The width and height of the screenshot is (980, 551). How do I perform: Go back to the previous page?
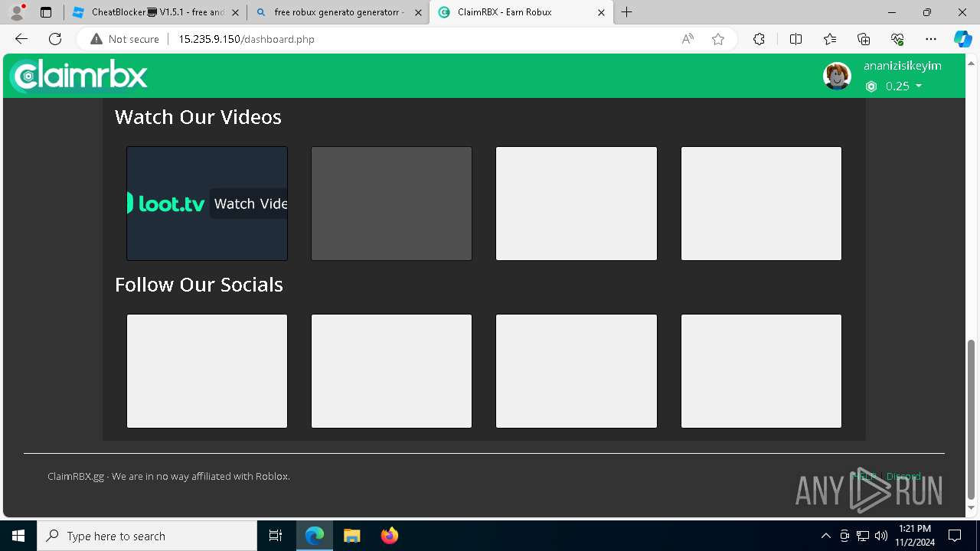tap(21, 39)
